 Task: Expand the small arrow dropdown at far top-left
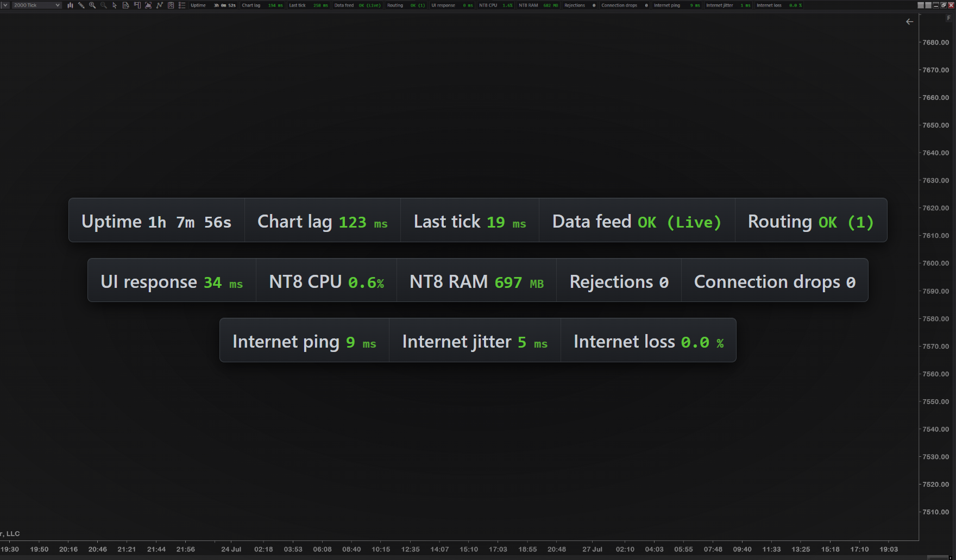pos(5,5)
